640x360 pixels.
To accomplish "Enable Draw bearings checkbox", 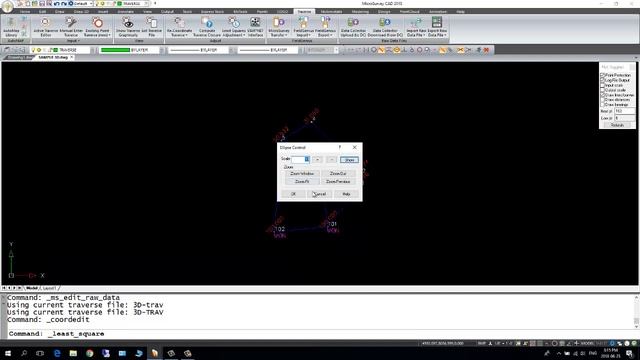I will click(x=602, y=105).
